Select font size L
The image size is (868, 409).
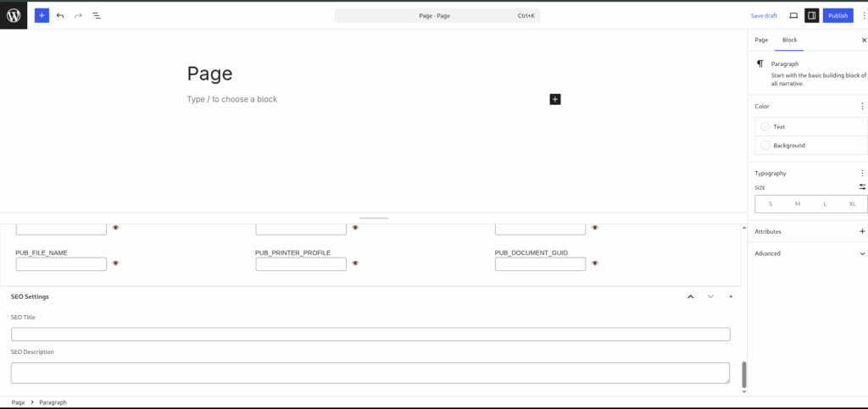pyautogui.click(x=825, y=204)
